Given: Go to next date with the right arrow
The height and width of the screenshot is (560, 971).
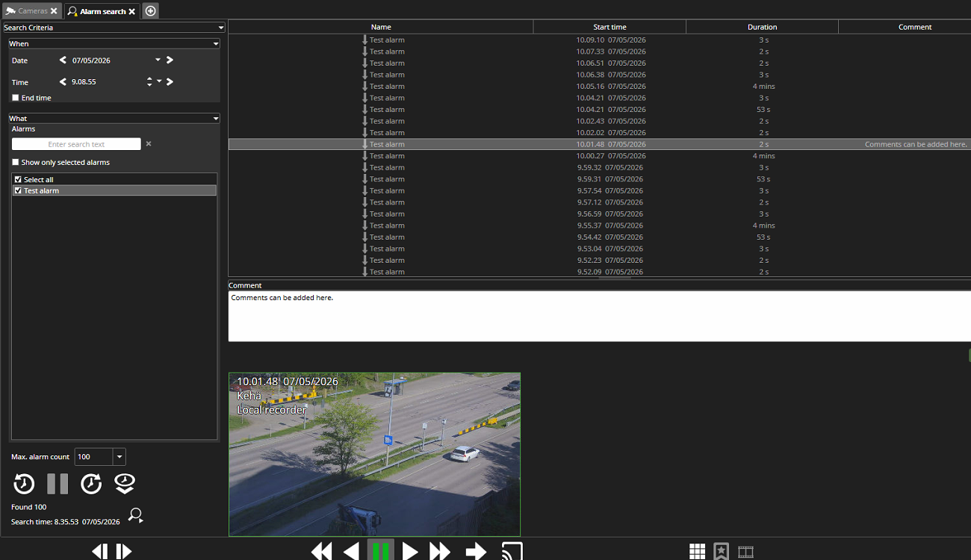Looking at the screenshot, I should pyautogui.click(x=170, y=60).
